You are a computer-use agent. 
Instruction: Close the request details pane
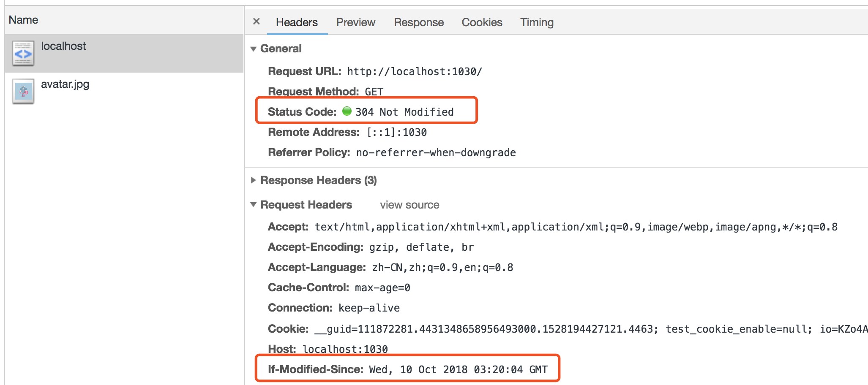click(256, 22)
